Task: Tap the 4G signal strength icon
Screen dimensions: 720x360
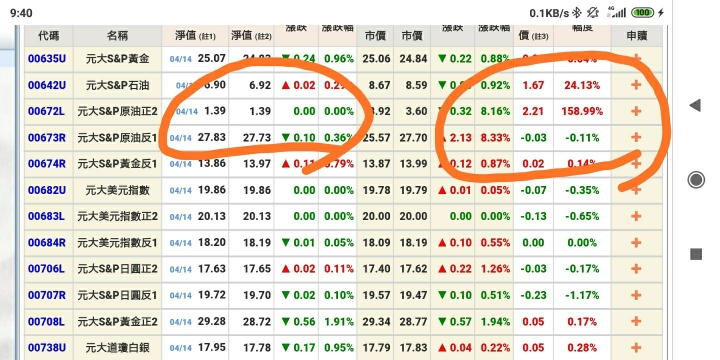Action: 616,12
